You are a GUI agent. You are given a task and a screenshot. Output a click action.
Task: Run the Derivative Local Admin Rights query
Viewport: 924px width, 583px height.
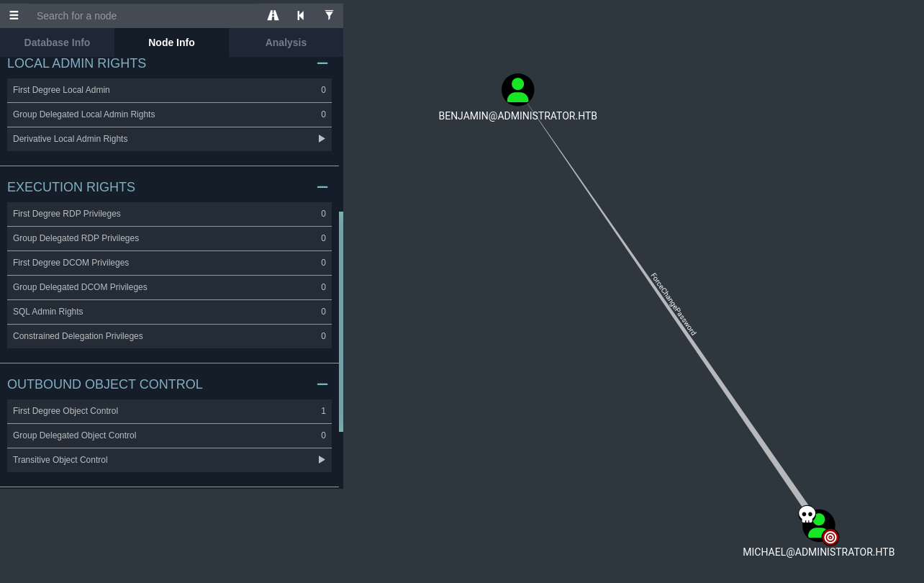pos(322,139)
